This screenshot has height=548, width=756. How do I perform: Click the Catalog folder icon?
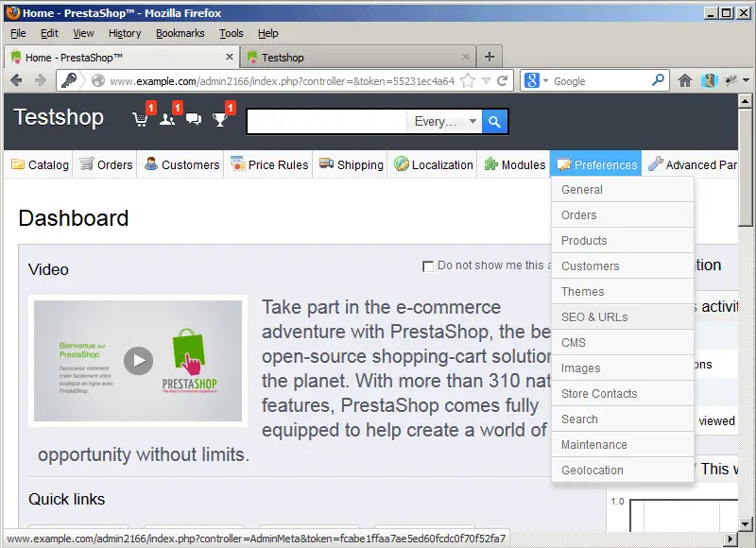[18, 163]
